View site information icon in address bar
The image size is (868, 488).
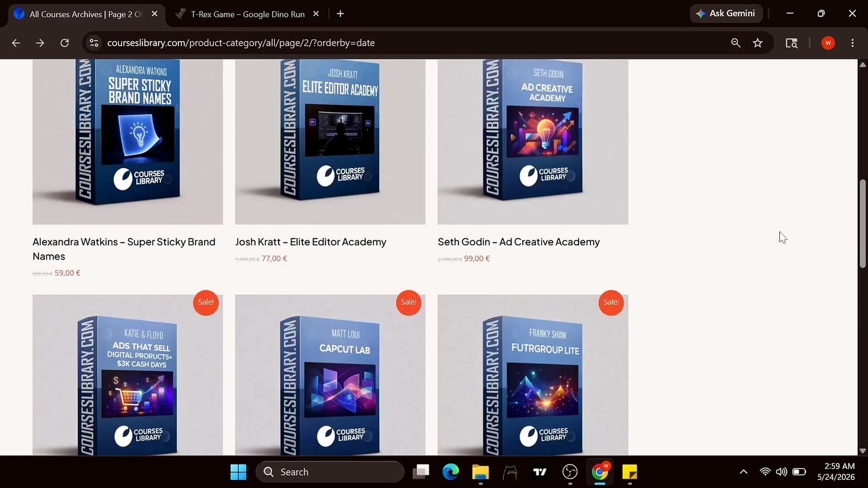pos(94,43)
